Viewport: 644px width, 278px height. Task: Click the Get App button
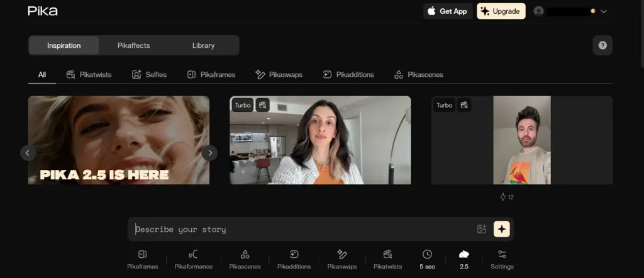(448, 11)
